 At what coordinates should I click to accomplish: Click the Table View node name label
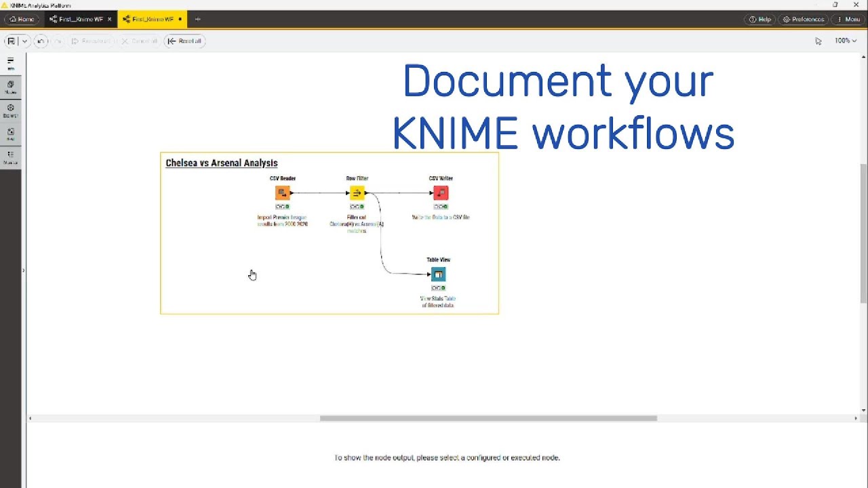[439, 260]
